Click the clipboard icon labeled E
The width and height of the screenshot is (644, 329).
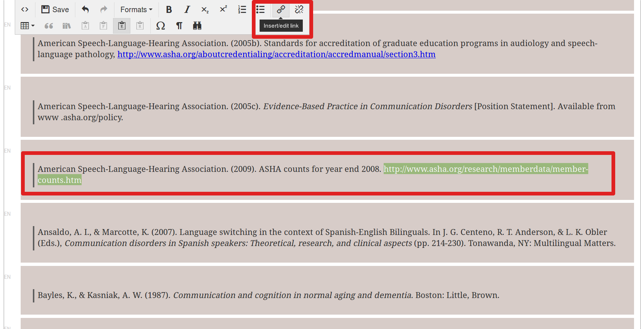pos(121,26)
